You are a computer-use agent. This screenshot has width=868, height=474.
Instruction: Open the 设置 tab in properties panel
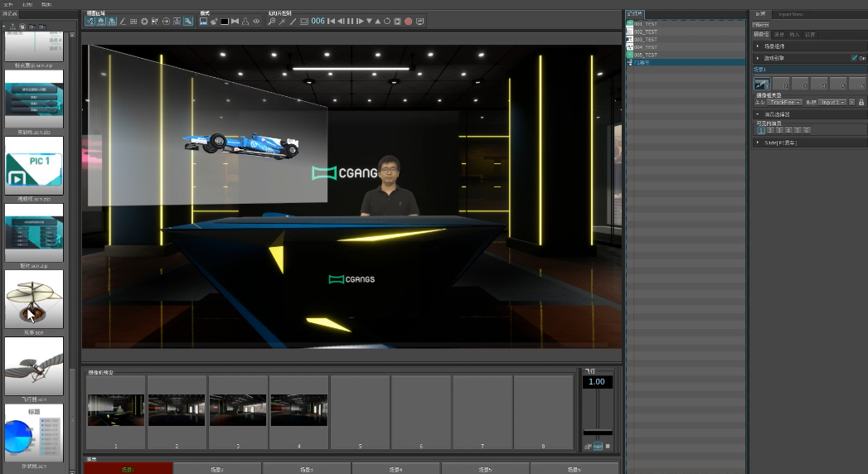click(x=810, y=35)
